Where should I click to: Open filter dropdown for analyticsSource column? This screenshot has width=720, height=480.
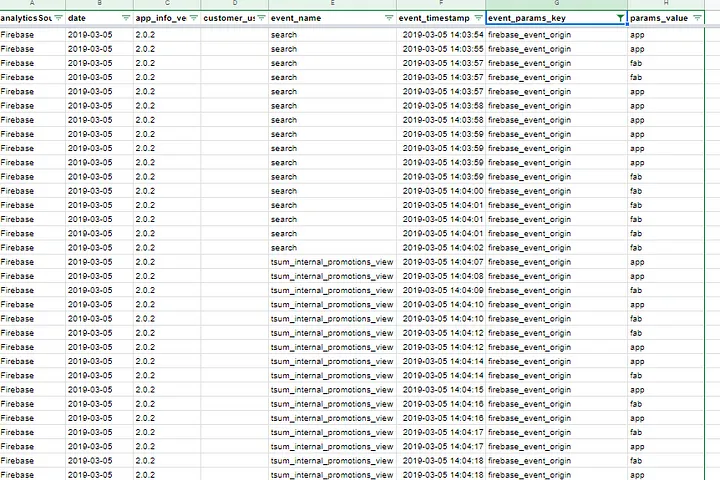(x=58, y=18)
